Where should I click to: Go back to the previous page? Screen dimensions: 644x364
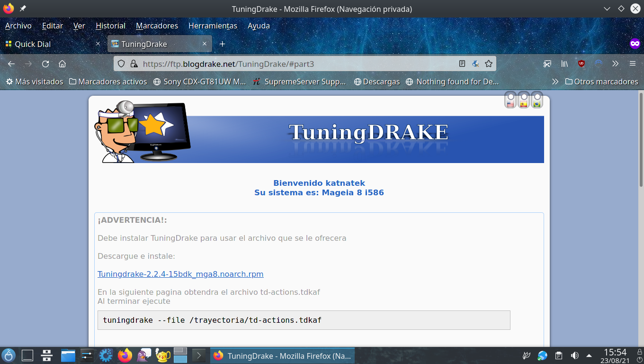11,64
